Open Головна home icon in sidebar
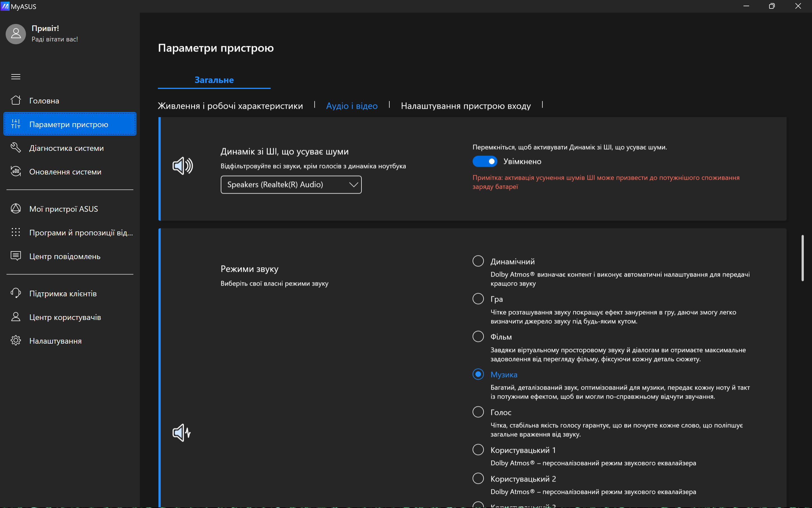The height and width of the screenshot is (508, 812). [x=16, y=100]
